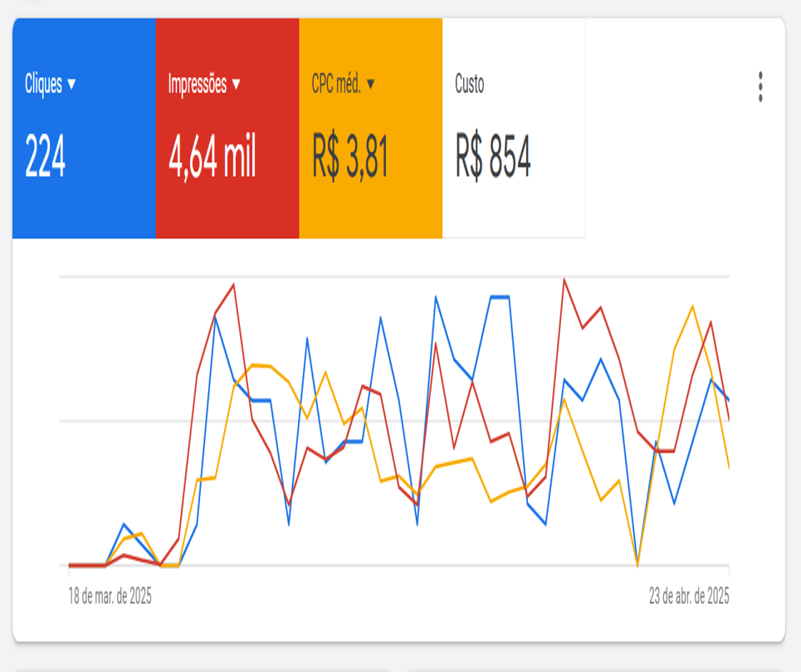This screenshot has height=672, width=801.
Task: Click the blue clicks line's flat-topped peak
Action: [x=499, y=296]
